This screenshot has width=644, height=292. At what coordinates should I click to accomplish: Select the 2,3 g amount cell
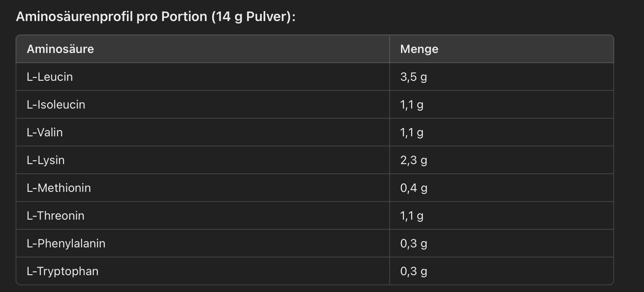coord(414,160)
